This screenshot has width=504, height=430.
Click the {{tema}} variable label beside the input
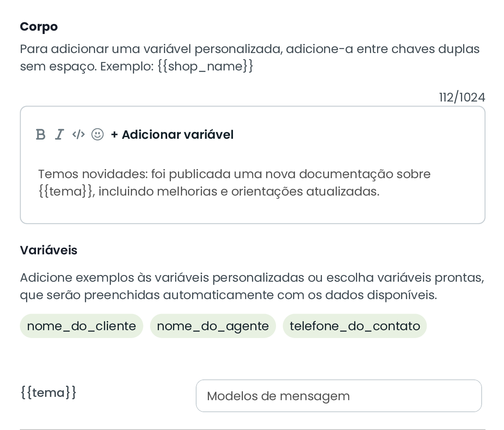tap(48, 392)
